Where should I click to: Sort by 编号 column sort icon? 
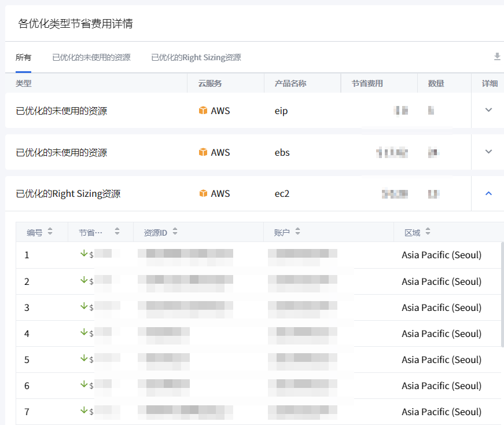point(50,232)
